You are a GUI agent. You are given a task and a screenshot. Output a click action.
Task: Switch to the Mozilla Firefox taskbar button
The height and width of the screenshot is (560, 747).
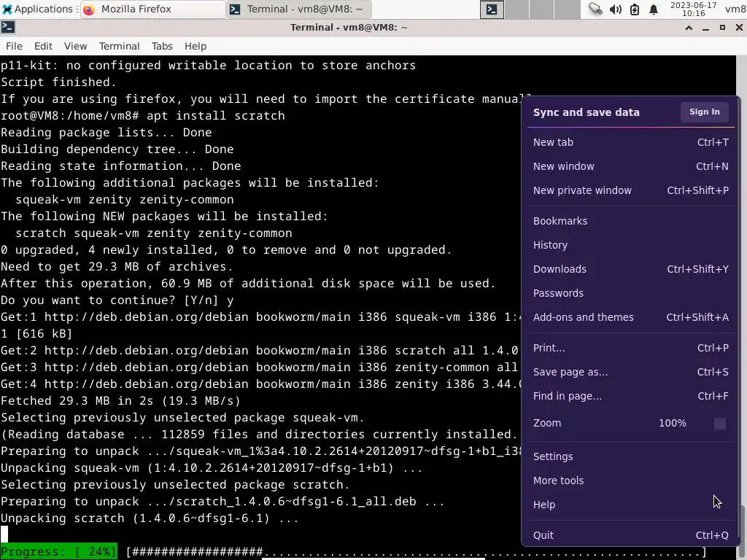(x=153, y=9)
